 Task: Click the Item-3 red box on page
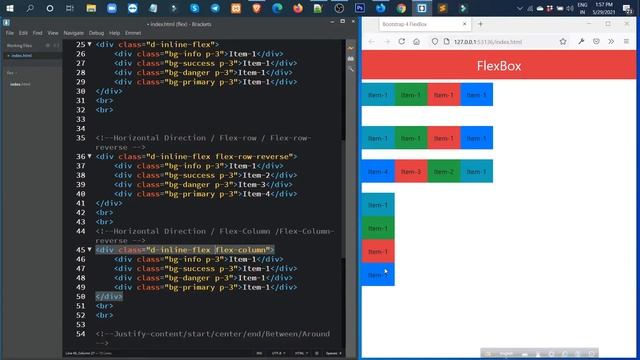click(x=411, y=171)
